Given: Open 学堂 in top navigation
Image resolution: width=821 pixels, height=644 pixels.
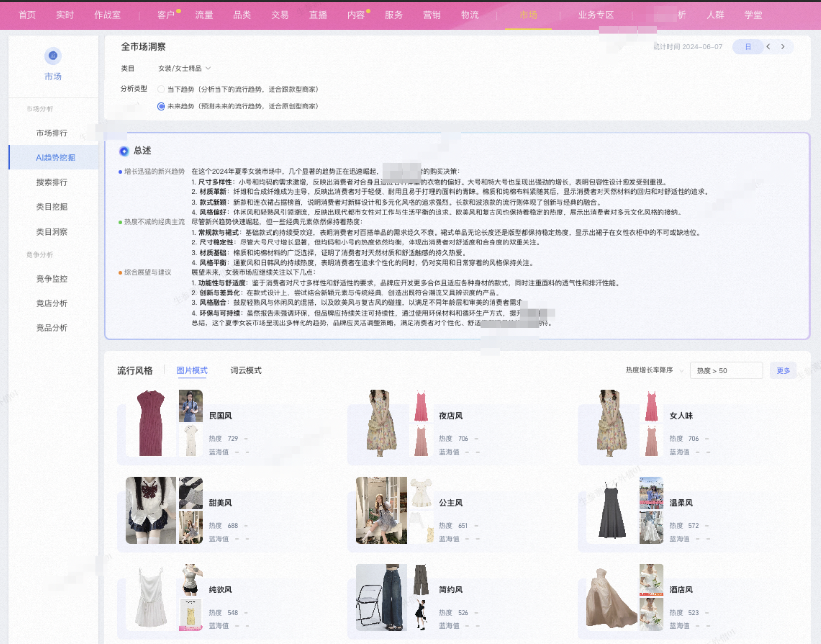Looking at the screenshot, I should click(753, 15).
